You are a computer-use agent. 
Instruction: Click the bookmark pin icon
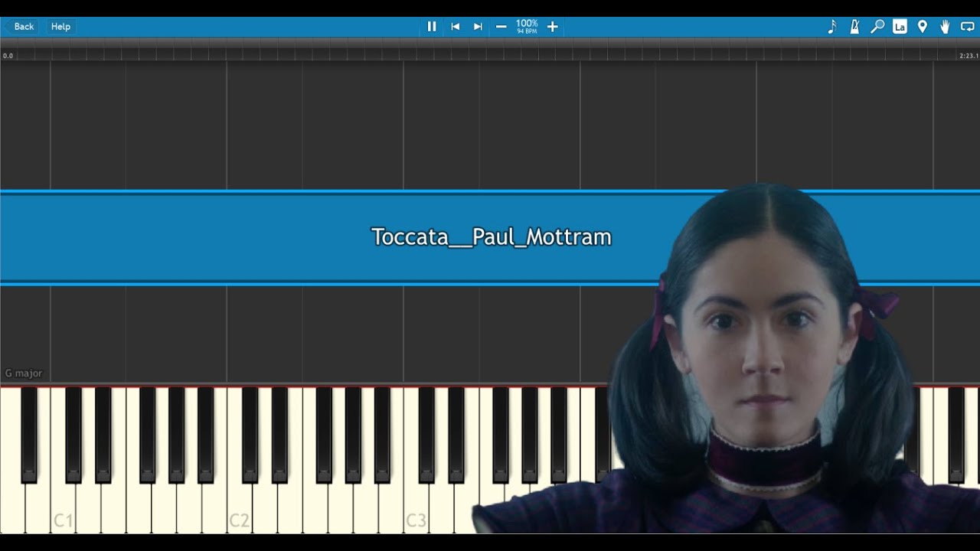pyautogui.click(x=923, y=27)
